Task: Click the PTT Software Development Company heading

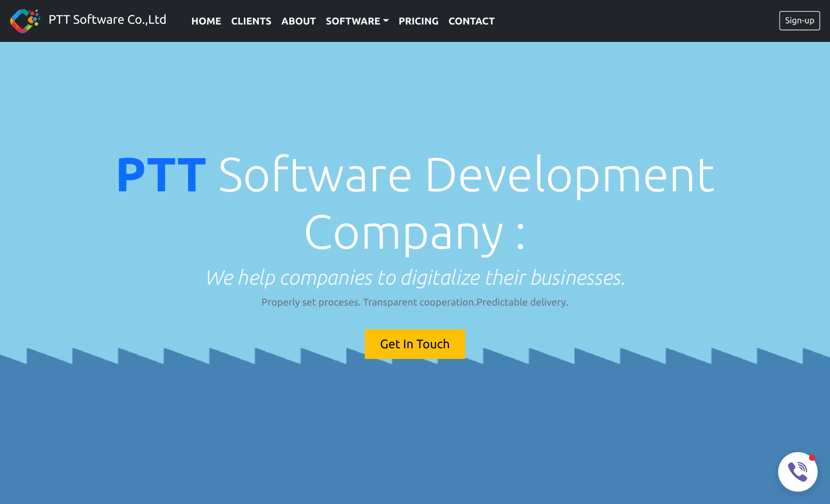Action: click(x=415, y=204)
